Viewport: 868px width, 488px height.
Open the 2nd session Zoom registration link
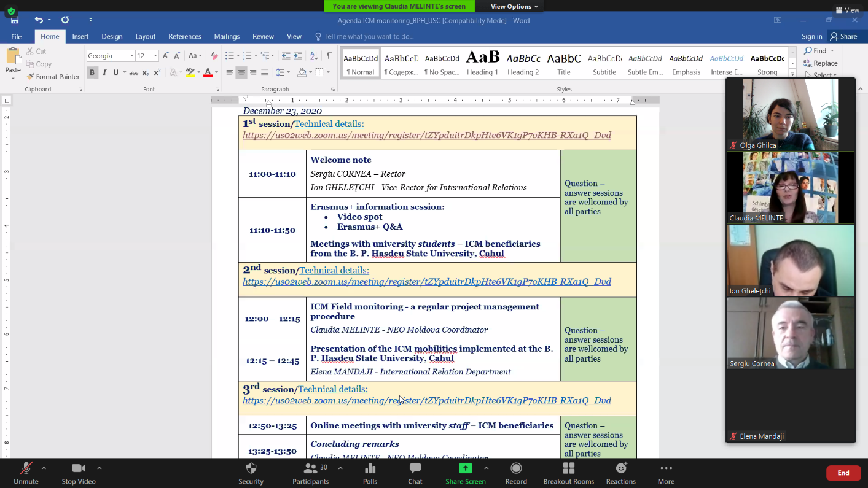click(x=426, y=282)
